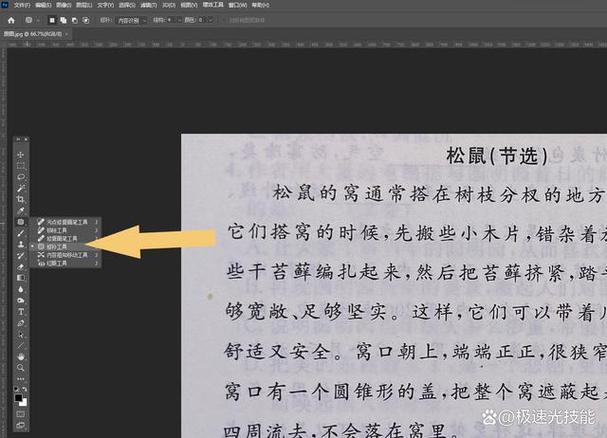Go to the Home screen
This screenshot has width=607, height=438.
tap(11, 20)
